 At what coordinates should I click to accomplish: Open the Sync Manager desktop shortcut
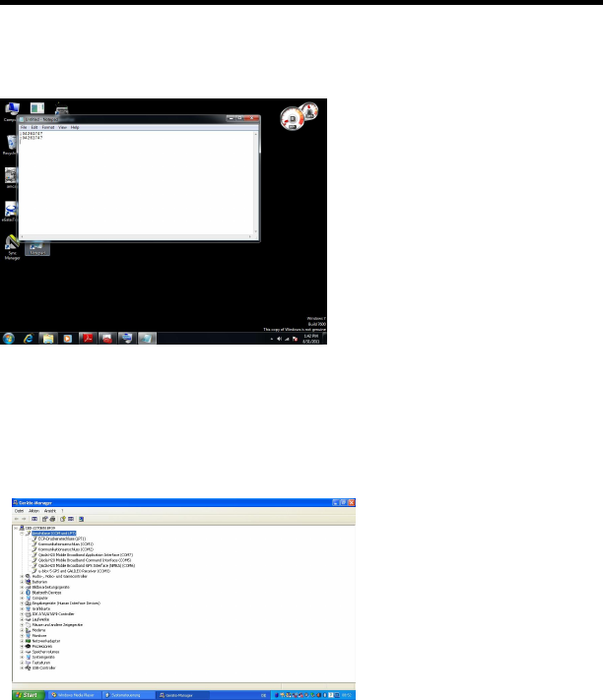[x=12, y=247]
